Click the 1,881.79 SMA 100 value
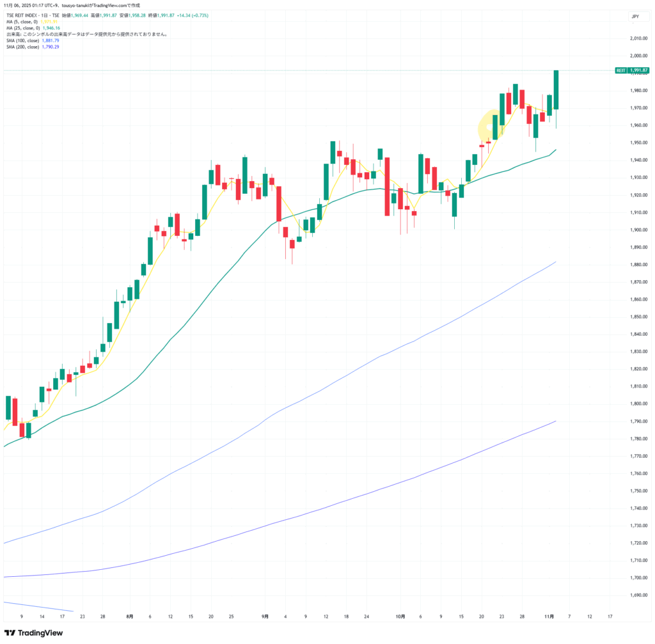 [50, 40]
